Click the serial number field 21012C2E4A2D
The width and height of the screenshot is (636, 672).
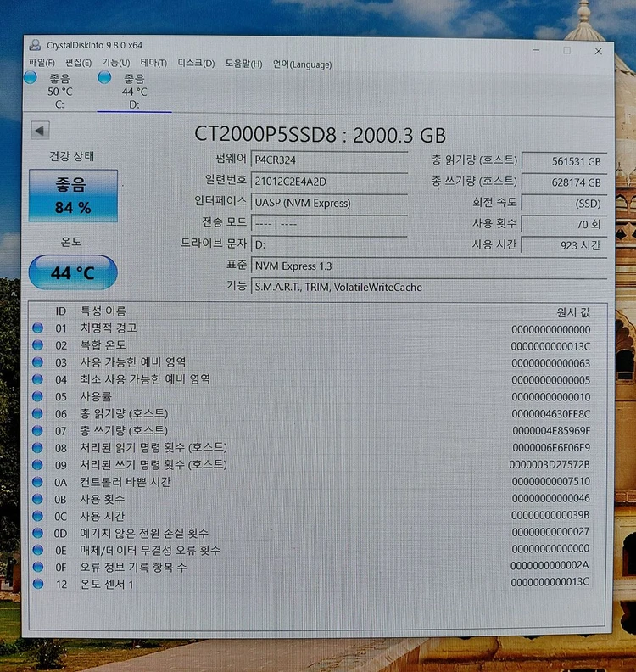329,182
